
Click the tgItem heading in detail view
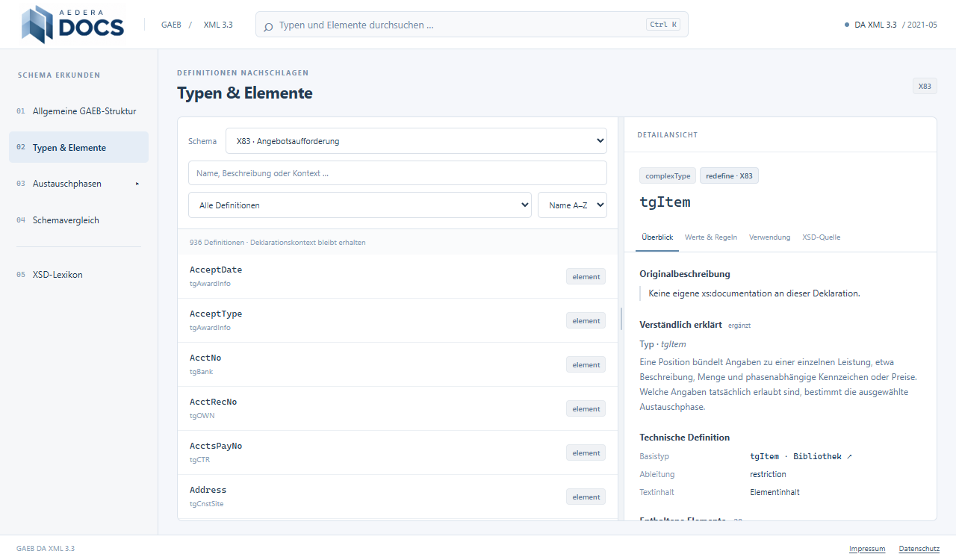click(x=665, y=202)
